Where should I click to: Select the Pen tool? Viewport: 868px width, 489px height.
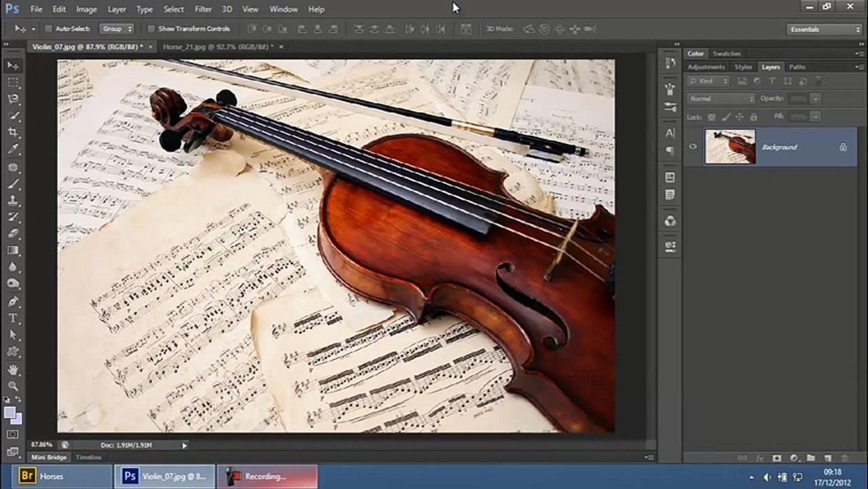click(x=13, y=302)
